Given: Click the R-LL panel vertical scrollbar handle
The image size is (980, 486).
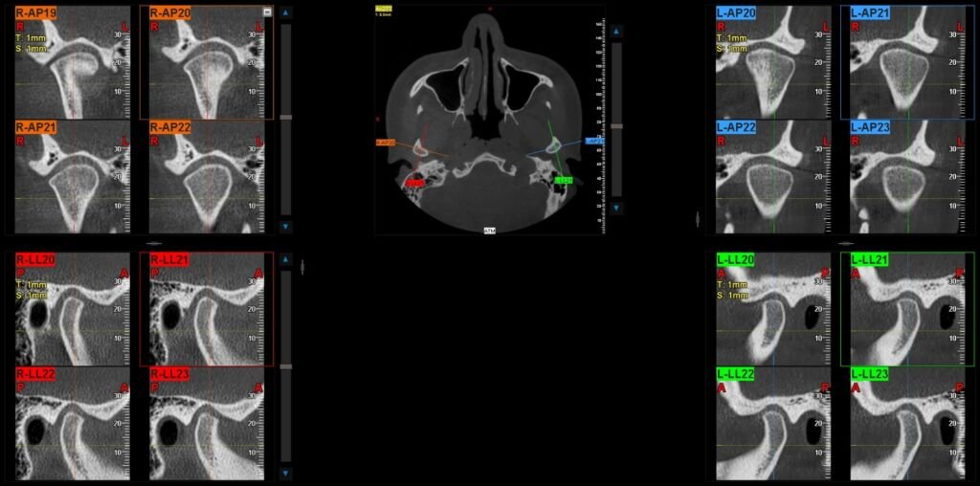Looking at the screenshot, I should click(x=284, y=365).
